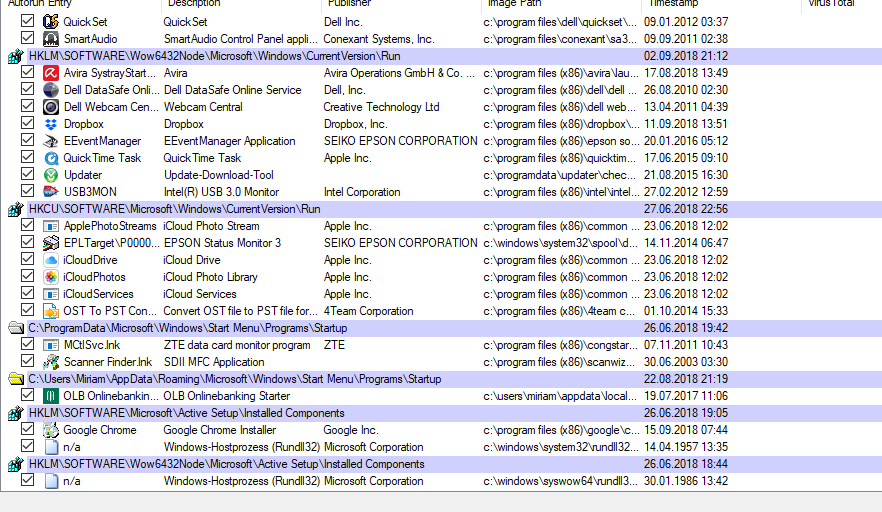The width and height of the screenshot is (882, 512).
Task: Toggle the EEventManager checkbox
Action: (27, 140)
